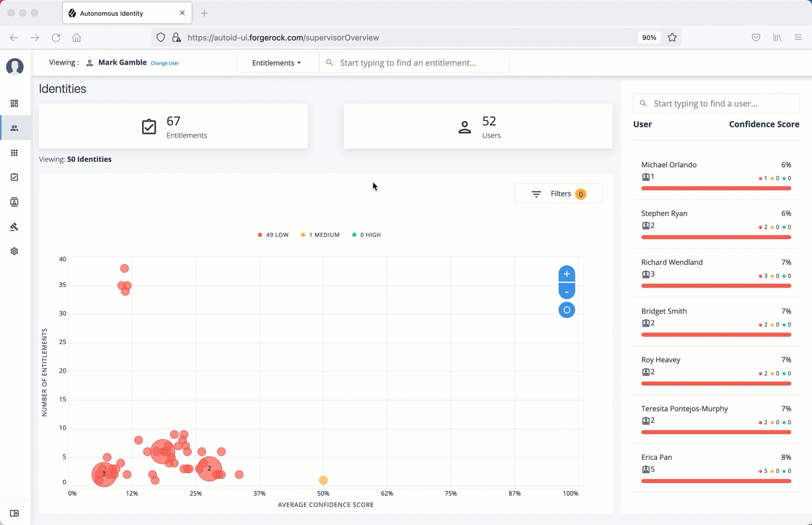
Task: Toggle the 49 LOW legend series
Action: 273,235
